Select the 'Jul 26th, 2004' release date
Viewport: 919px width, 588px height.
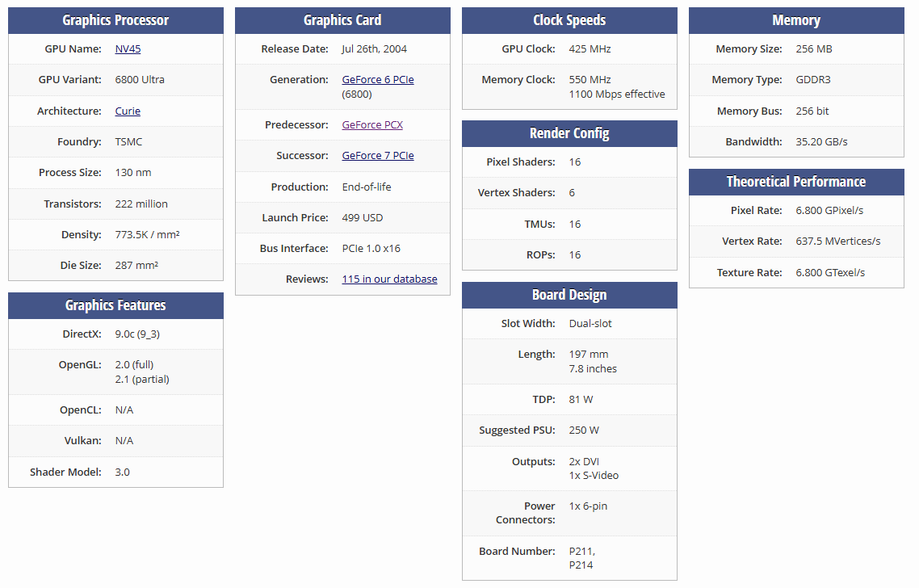point(375,49)
